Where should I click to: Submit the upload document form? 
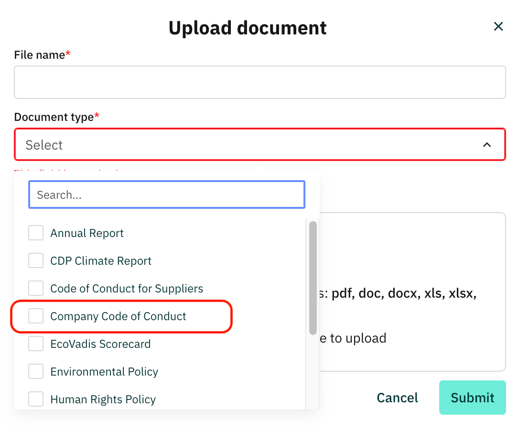[472, 397]
